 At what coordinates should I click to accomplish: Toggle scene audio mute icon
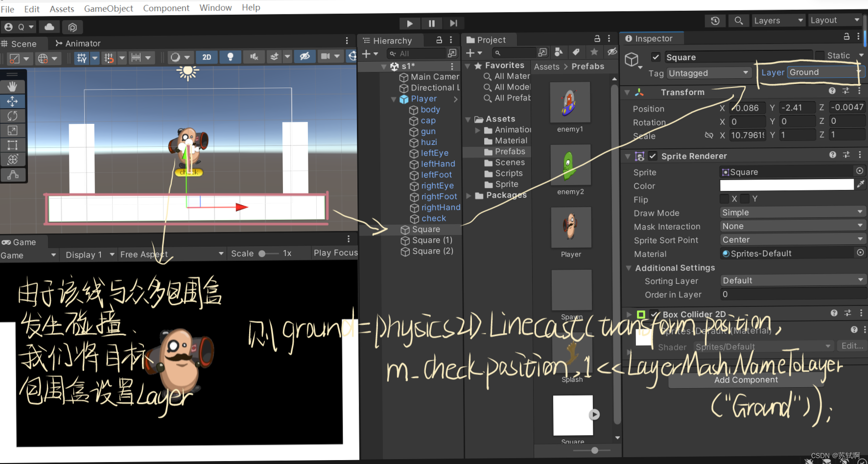tap(254, 57)
